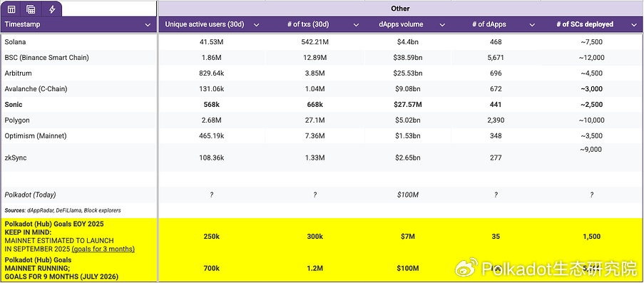Select the zkSync row label
This screenshot has height=283, width=644.
16,158
